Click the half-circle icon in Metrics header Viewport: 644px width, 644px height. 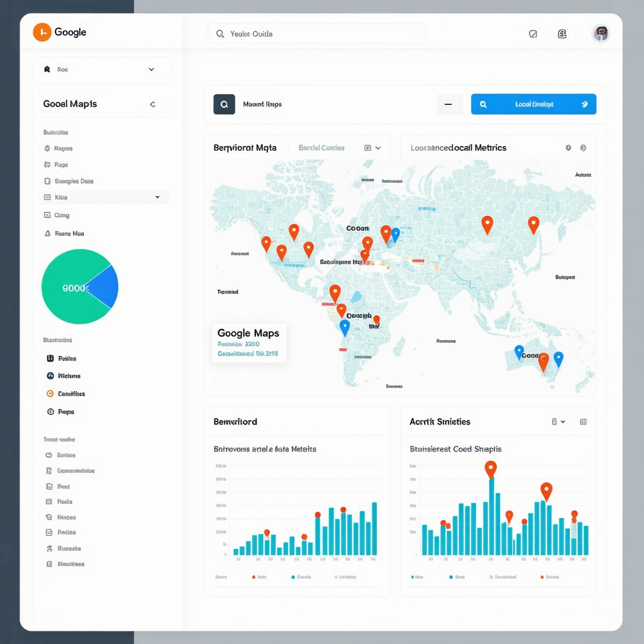click(583, 148)
